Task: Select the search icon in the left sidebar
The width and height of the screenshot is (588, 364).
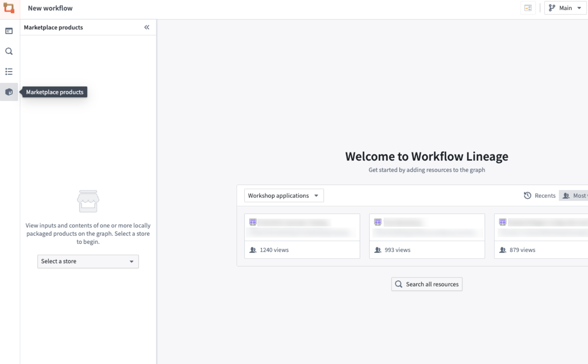Action: [x=9, y=51]
